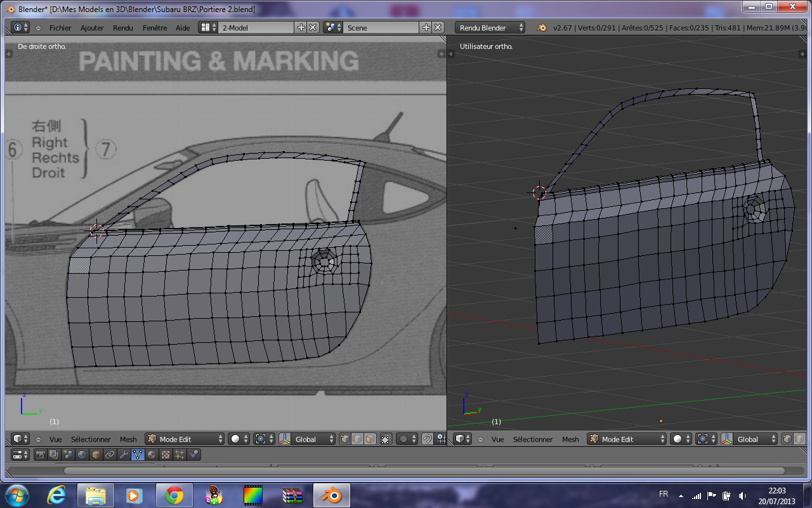Click the Scene name field
Viewport: 812px width, 508px height.
point(381,27)
